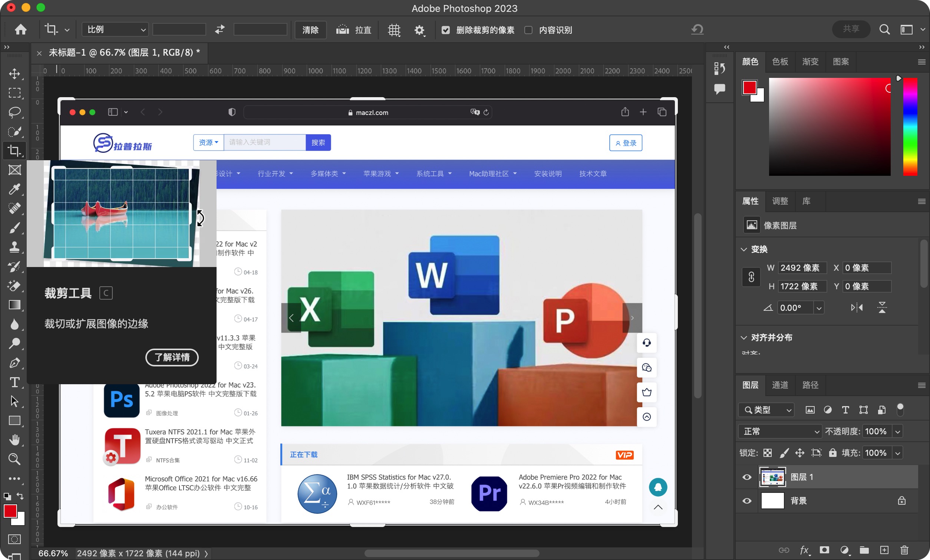The width and height of the screenshot is (930, 560).
Task: Swap width and height crop values
Action: click(220, 29)
